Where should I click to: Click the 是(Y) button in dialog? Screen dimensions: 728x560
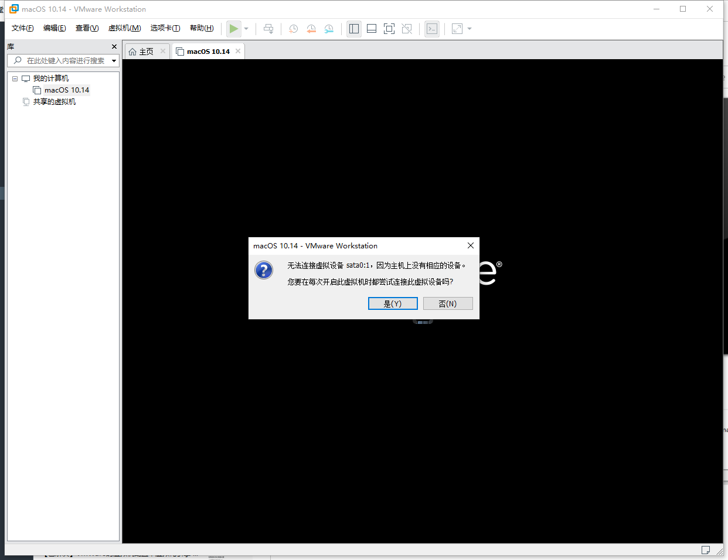[393, 303]
